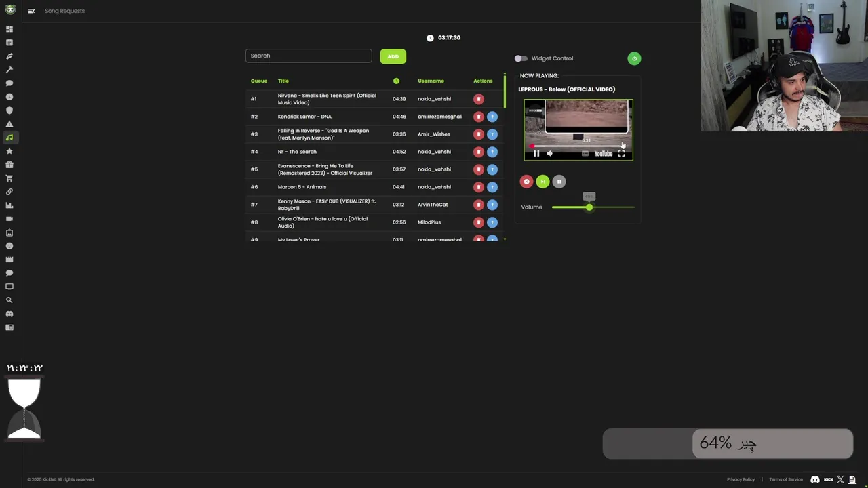Adjust the Volume slider handle

(x=589, y=207)
